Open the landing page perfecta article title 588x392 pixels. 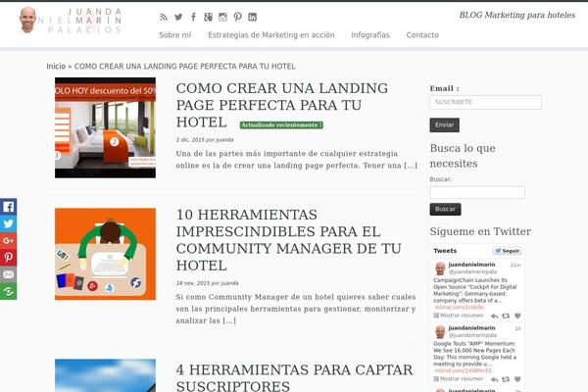pos(282,105)
